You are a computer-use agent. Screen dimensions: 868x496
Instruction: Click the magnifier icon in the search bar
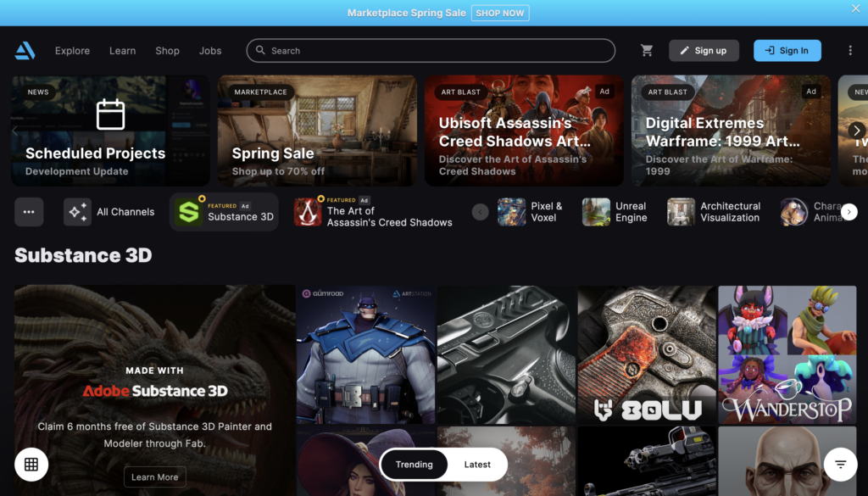pyautogui.click(x=260, y=50)
